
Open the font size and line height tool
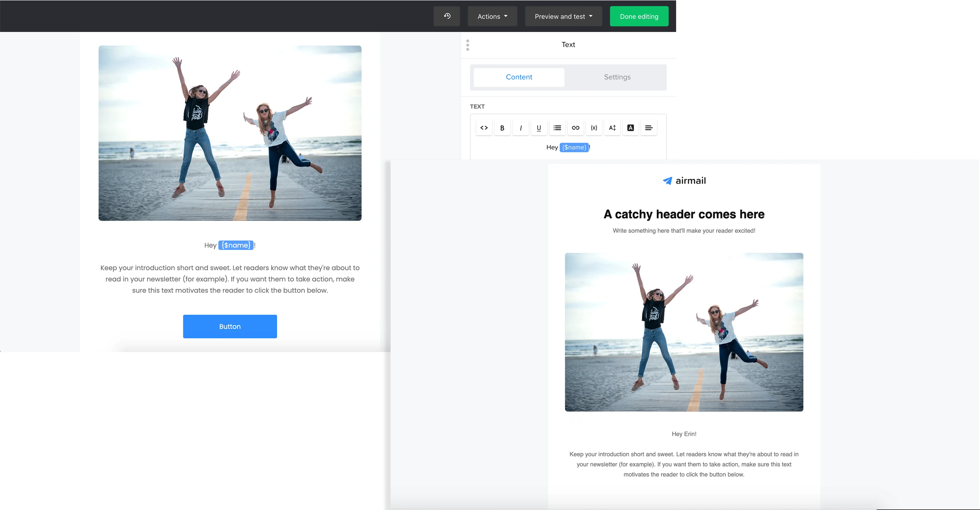(x=612, y=128)
